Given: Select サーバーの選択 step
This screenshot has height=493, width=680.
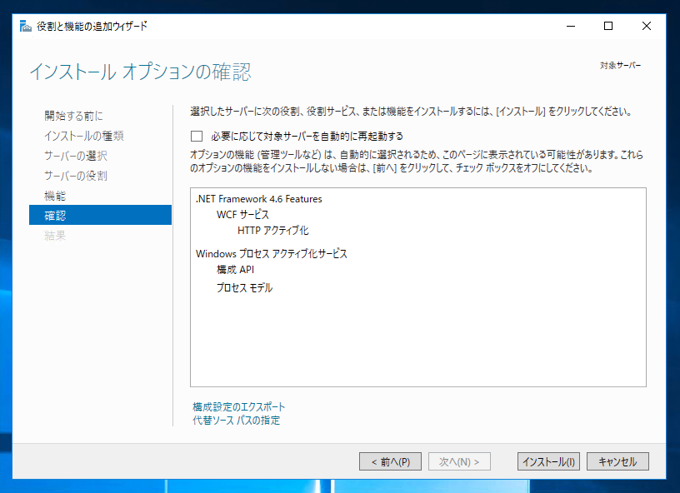Looking at the screenshot, I should [x=76, y=156].
